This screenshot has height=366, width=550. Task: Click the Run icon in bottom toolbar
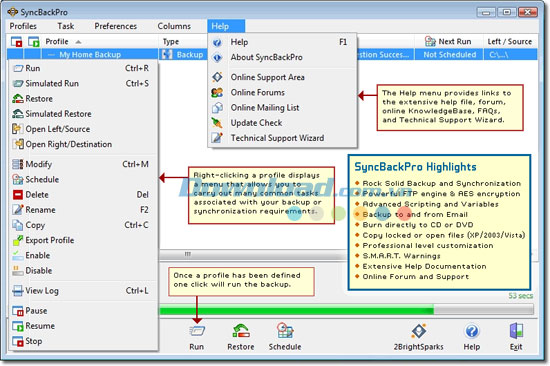point(197,331)
